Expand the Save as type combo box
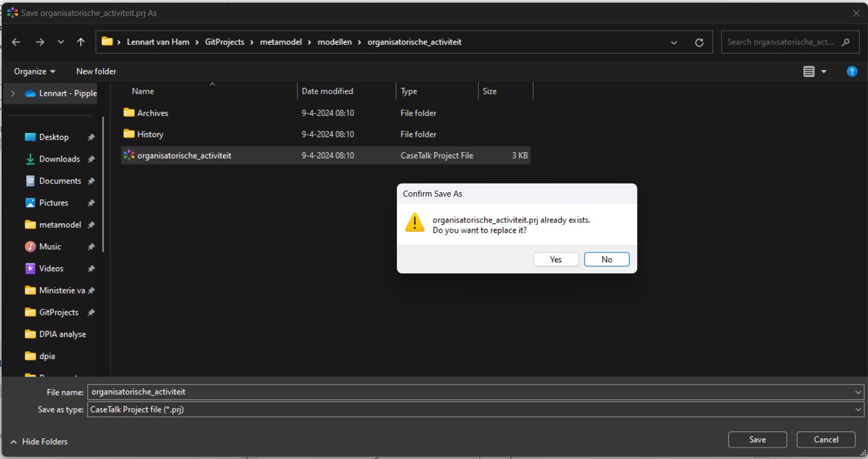Viewport: 868px width, 459px height. tap(858, 410)
